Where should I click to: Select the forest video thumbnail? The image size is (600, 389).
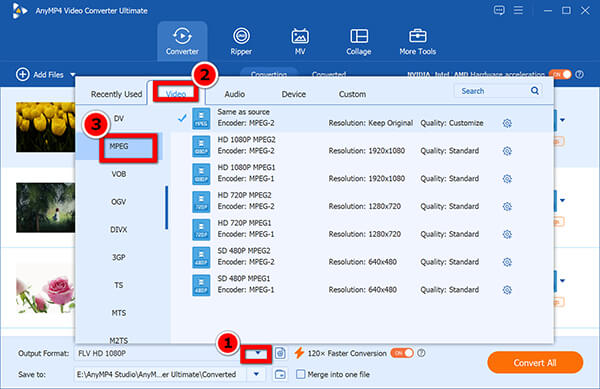45,207
